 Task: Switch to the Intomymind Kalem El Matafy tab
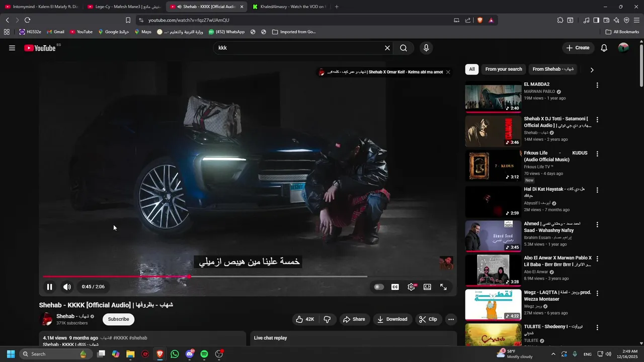click(42, 7)
